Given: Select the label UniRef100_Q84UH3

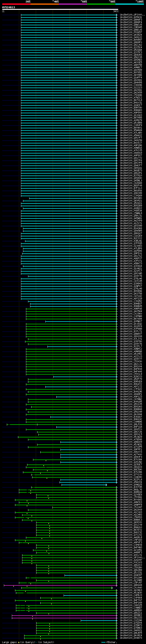Looking at the screenshot, I should [131, 55].
